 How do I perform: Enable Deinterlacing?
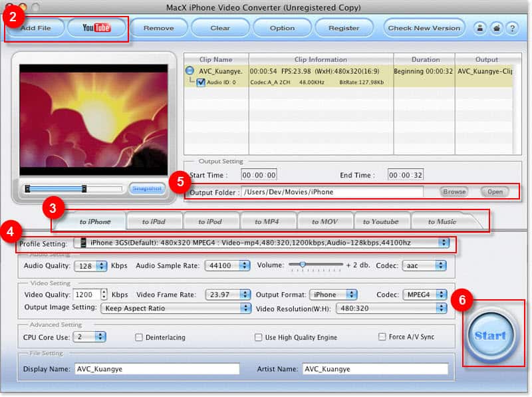pyautogui.click(x=139, y=337)
